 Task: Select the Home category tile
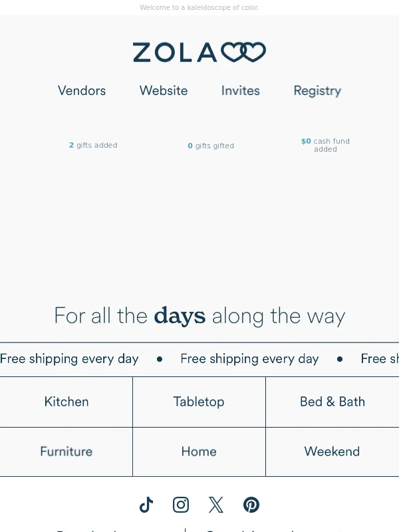coord(199,452)
